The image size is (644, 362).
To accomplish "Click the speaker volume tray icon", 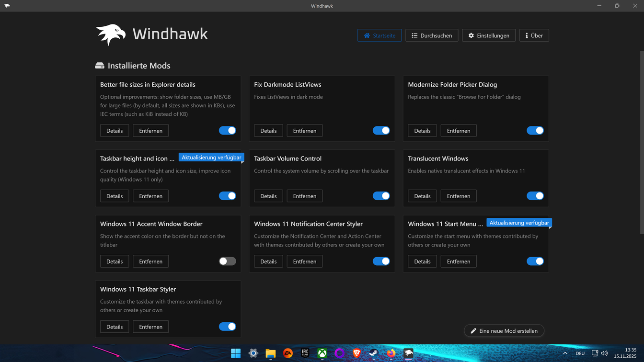I will click(x=604, y=353).
